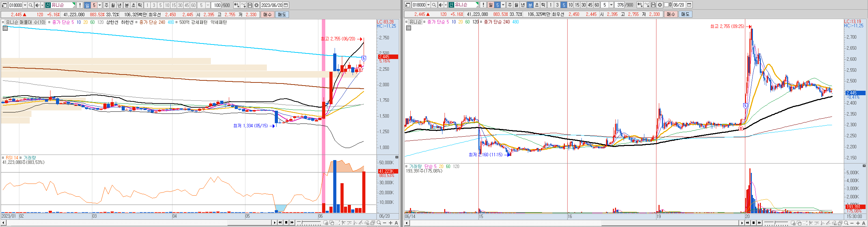Click the '매도' sell button in left chart
Viewport: 868px width, 227px height.
click(x=282, y=14)
